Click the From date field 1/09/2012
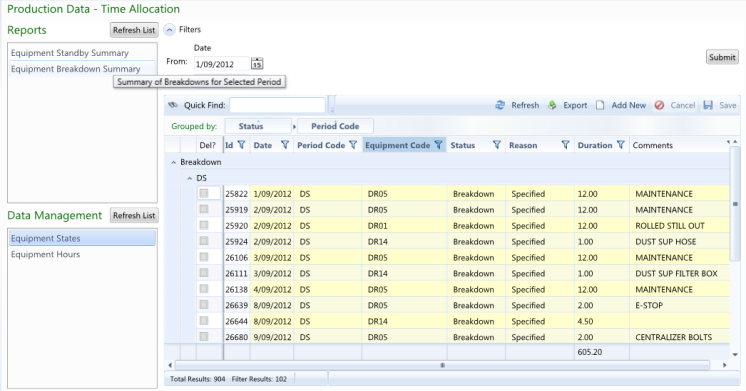This screenshot has height=391, width=746. point(222,64)
